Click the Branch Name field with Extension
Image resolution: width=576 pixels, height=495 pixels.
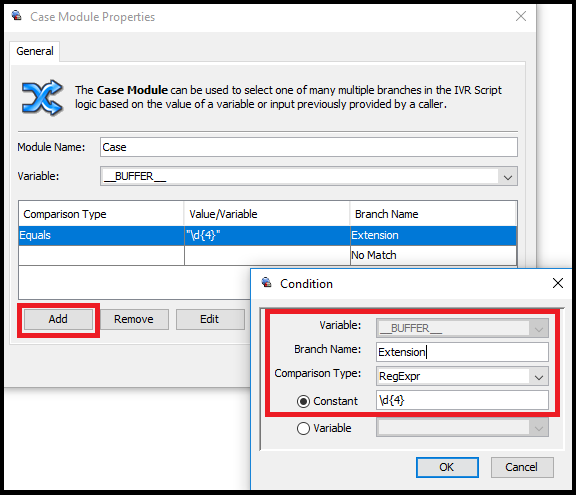[x=462, y=352]
